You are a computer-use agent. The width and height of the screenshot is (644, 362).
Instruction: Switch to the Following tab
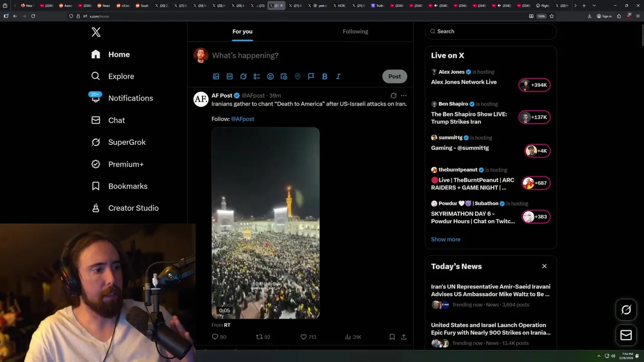point(355,31)
